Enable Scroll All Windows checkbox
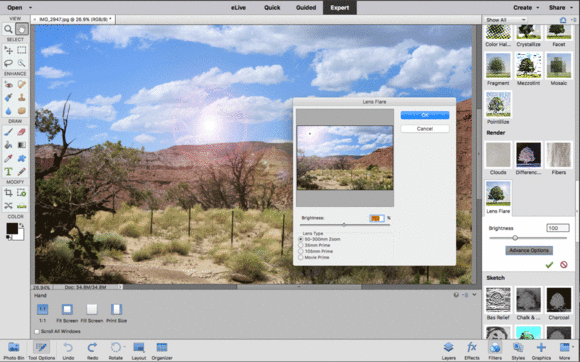 click(37, 331)
